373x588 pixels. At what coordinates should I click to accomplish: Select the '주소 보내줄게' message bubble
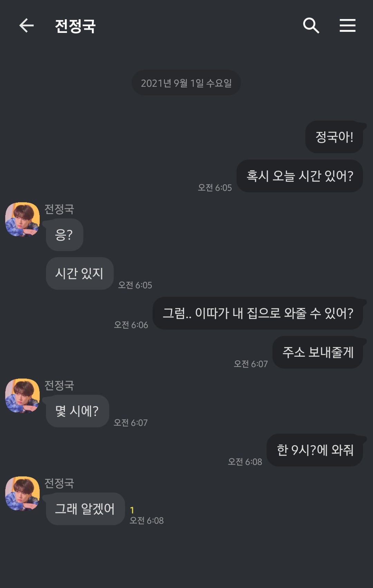(x=318, y=353)
